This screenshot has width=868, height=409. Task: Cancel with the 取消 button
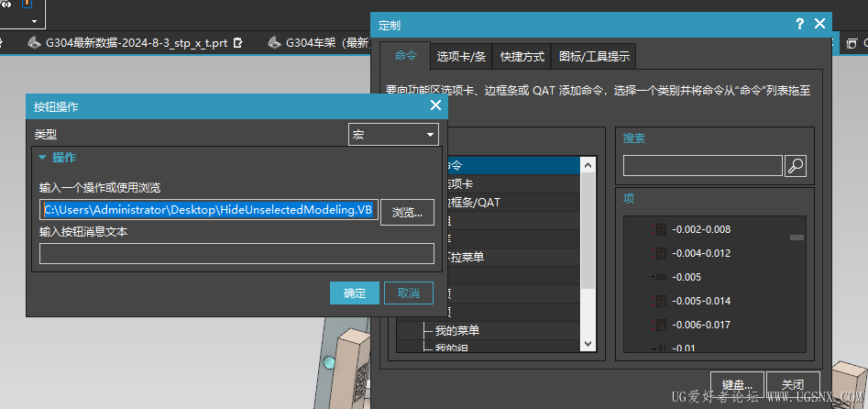409,293
